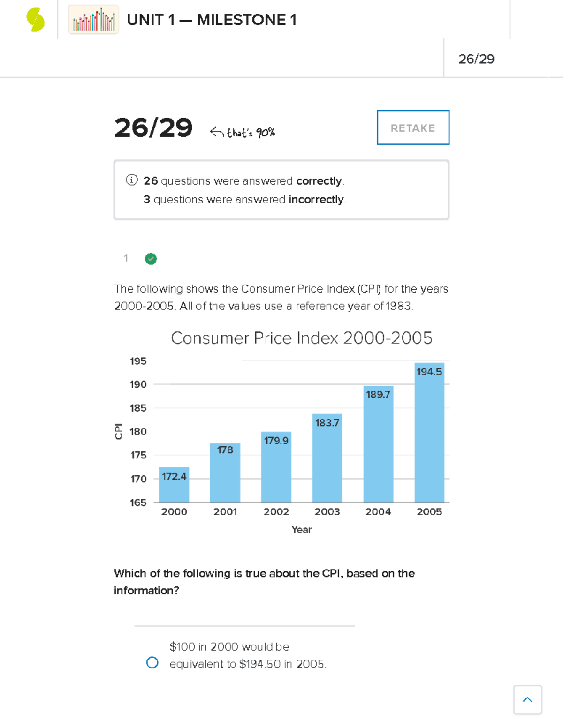The width and height of the screenshot is (563, 728).
Task: Click the info icon in results box
Action: (x=131, y=180)
